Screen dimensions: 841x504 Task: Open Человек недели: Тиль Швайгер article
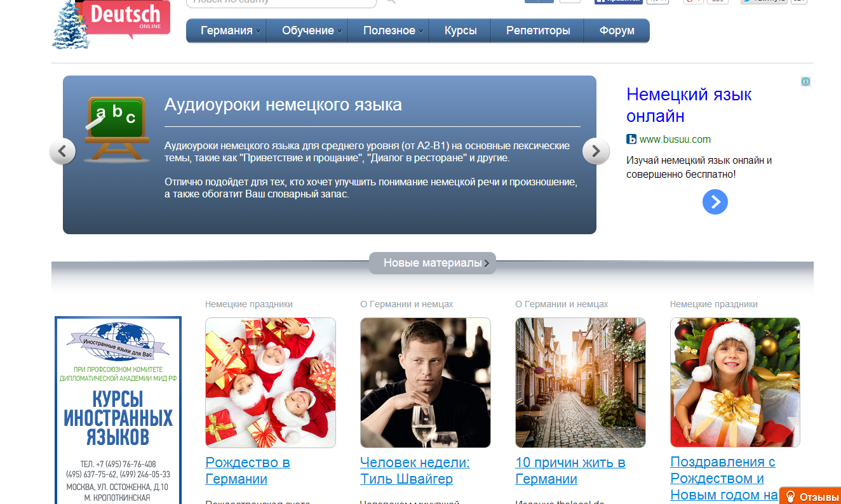415,470
